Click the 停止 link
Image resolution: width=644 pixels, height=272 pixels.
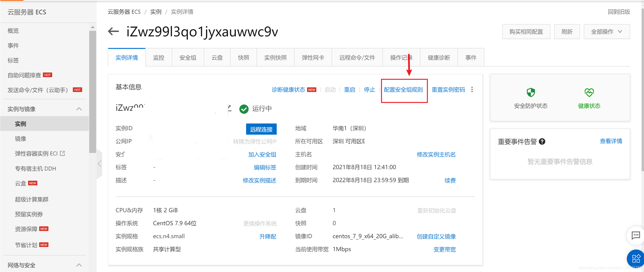pyautogui.click(x=369, y=89)
